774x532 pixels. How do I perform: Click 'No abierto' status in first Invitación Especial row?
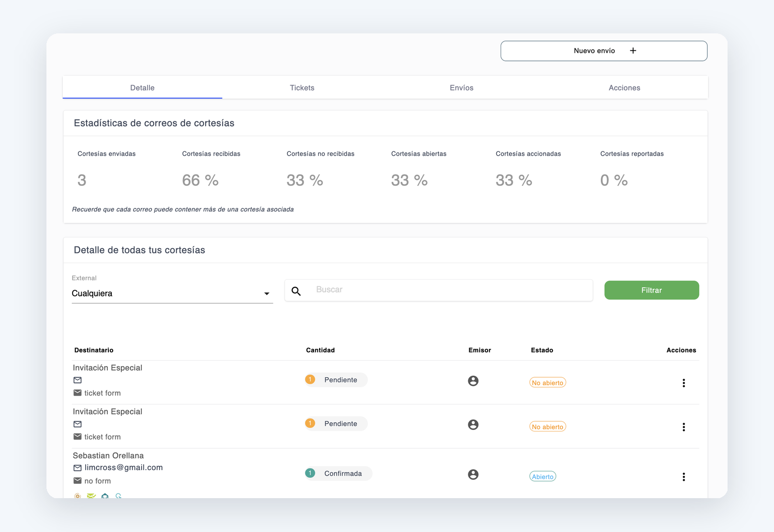pyautogui.click(x=548, y=383)
